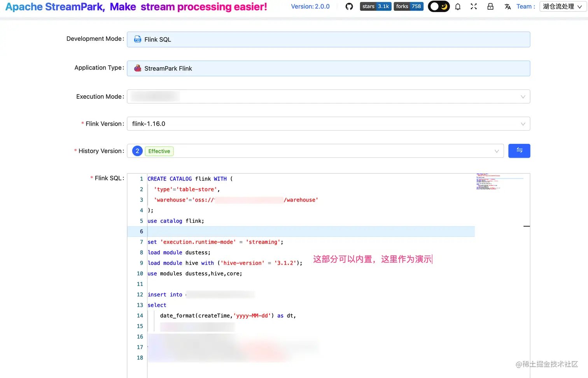Click the 'warehouse' line in the SQL

pyautogui.click(x=236, y=200)
